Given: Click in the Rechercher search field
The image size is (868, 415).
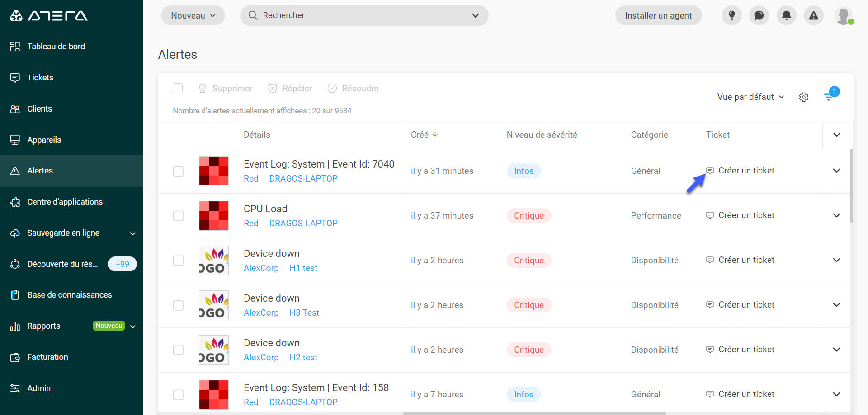Looking at the screenshot, I should (364, 15).
